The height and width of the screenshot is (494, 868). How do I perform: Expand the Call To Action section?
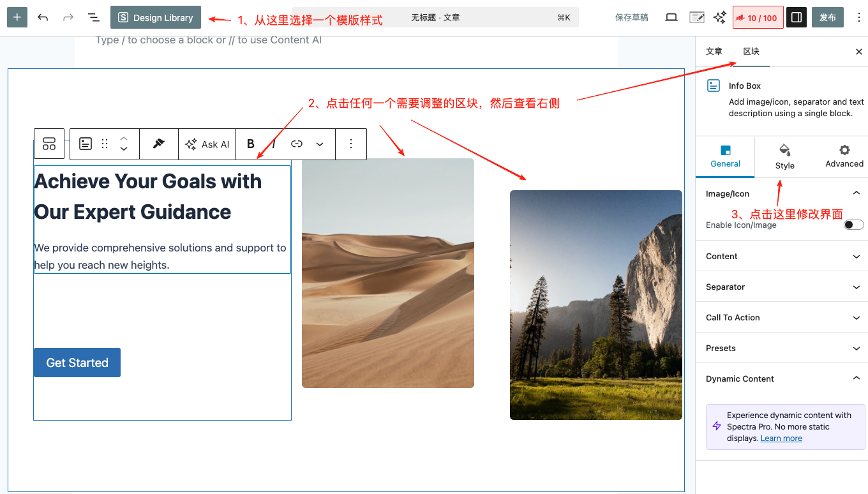coord(784,317)
